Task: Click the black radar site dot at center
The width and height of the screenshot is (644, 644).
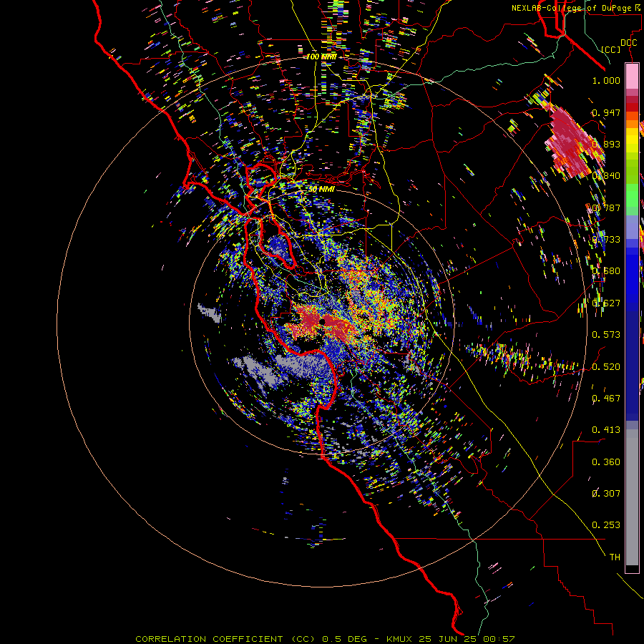Action: [323, 321]
